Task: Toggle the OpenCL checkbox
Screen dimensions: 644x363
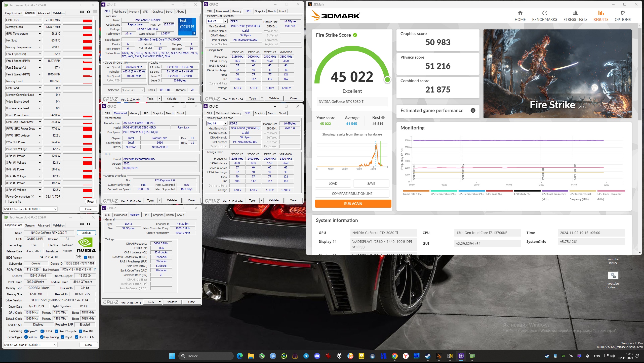Action: 26,331
